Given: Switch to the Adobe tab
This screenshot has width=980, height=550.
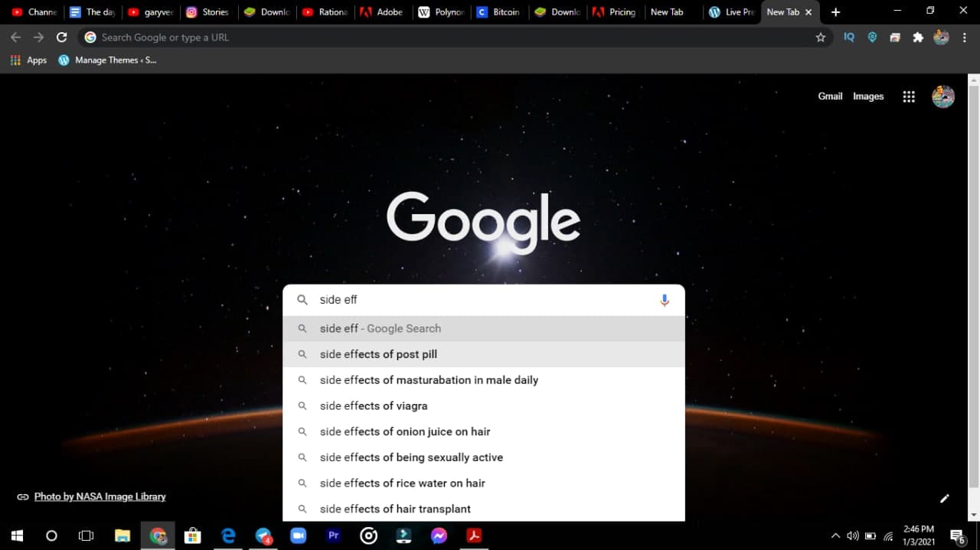Looking at the screenshot, I should tap(382, 12).
